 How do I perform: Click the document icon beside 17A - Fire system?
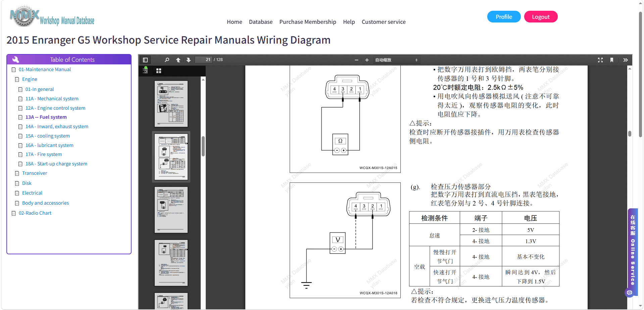(x=20, y=155)
